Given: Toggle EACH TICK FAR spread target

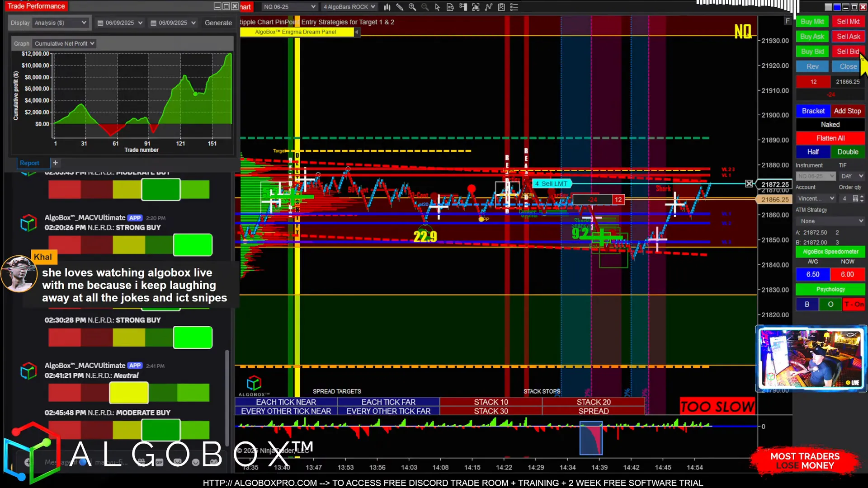Looking at the screenshot, I should coord(388,402).
